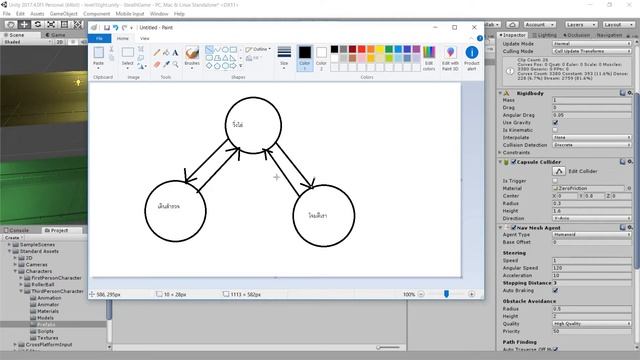This screenshot has width=640, height=360.
Task: Click the Save icon in Paint title bar
Action: 107,28
